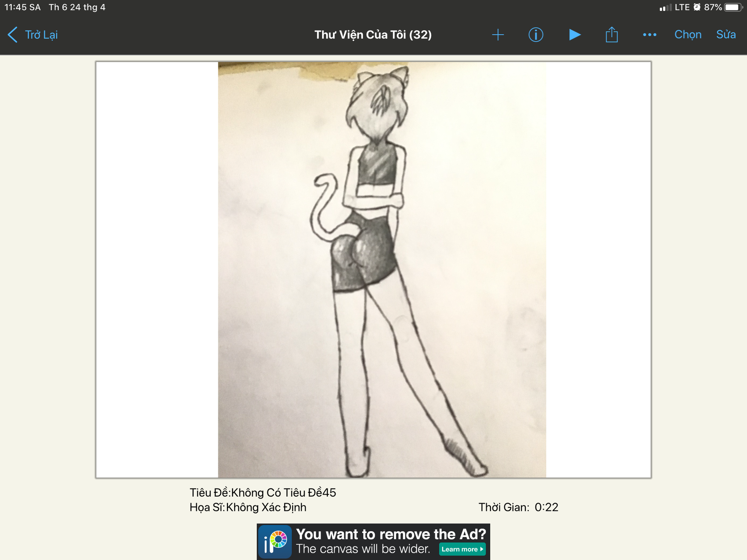Tap the 11:45 SA clock time
This screenshot has width=747, height=560.
[x=23, y=7]
